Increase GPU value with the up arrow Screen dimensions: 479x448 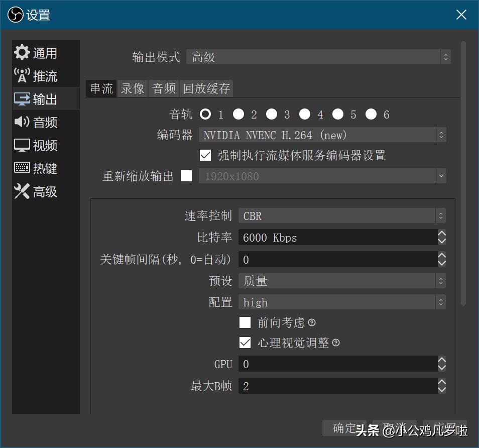(442, 360)
